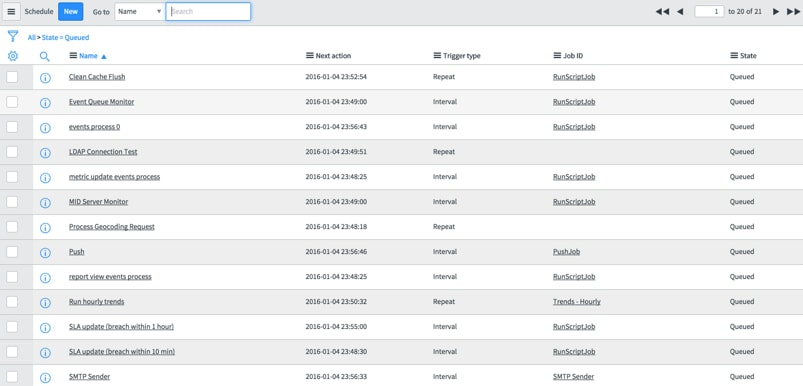Preview Process Geocoding Request info icon

[x=45, y=228]
